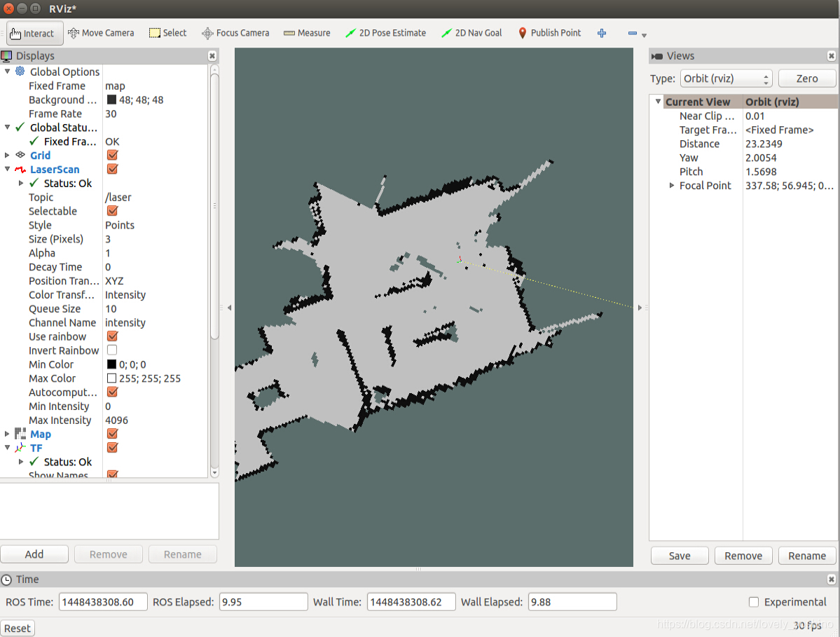
Task: Pick the Select tool in toolbar
Action: pyautogui.click(x=167, y=33)
